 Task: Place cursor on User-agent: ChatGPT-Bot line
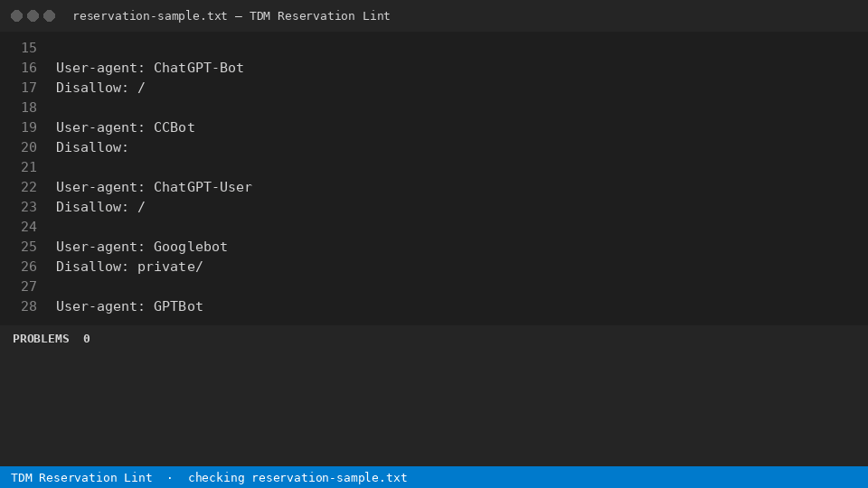(x=149, y=68)
